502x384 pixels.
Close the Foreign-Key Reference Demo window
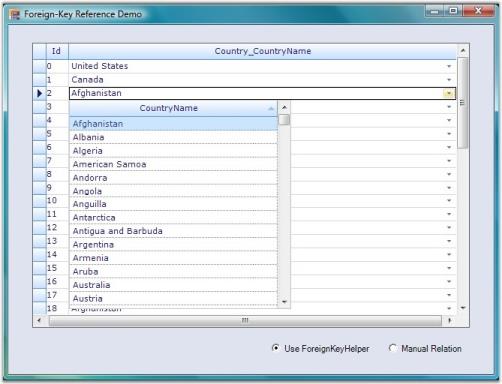coord(478,11)
